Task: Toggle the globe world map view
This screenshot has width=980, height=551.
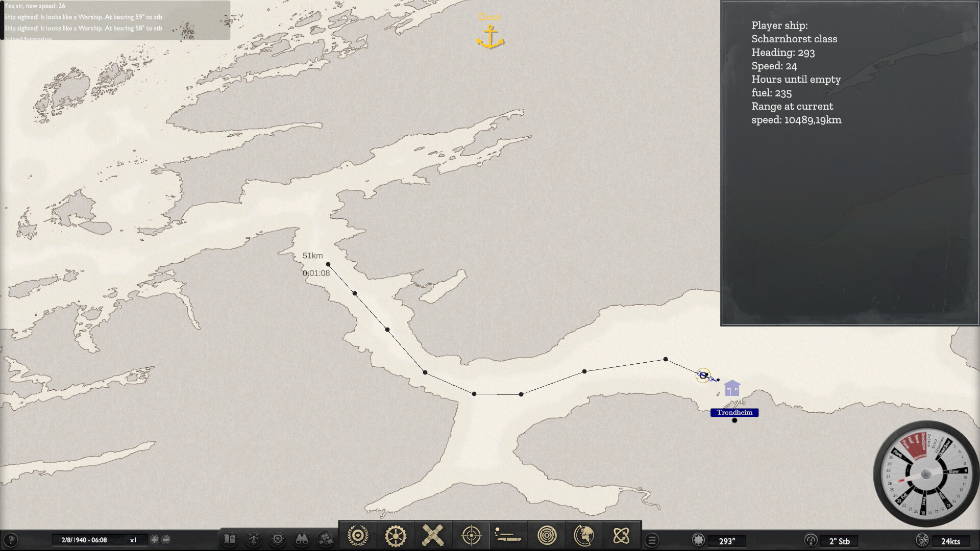Action: 583,536
